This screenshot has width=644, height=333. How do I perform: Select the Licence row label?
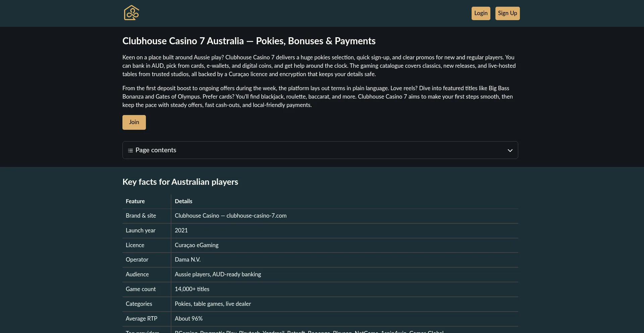135,245
